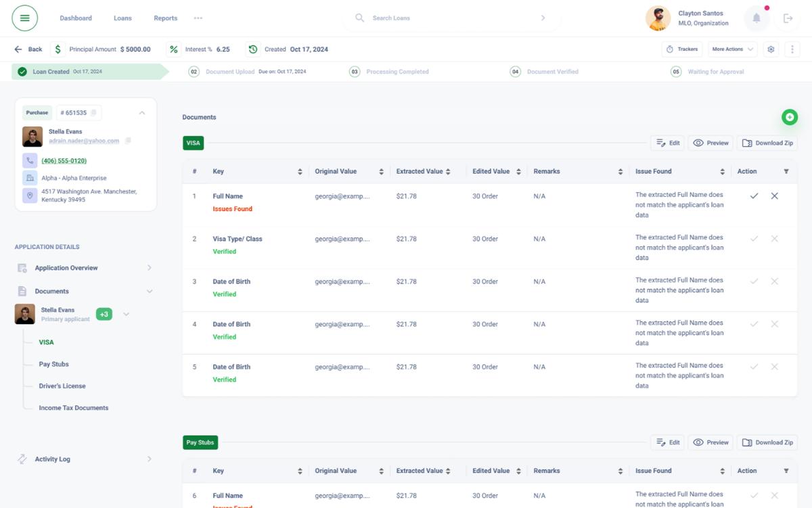This screenshot has width=812, height=508.
Task: Preview the Pay Stubs documents
Action: [x=710, y=442]
